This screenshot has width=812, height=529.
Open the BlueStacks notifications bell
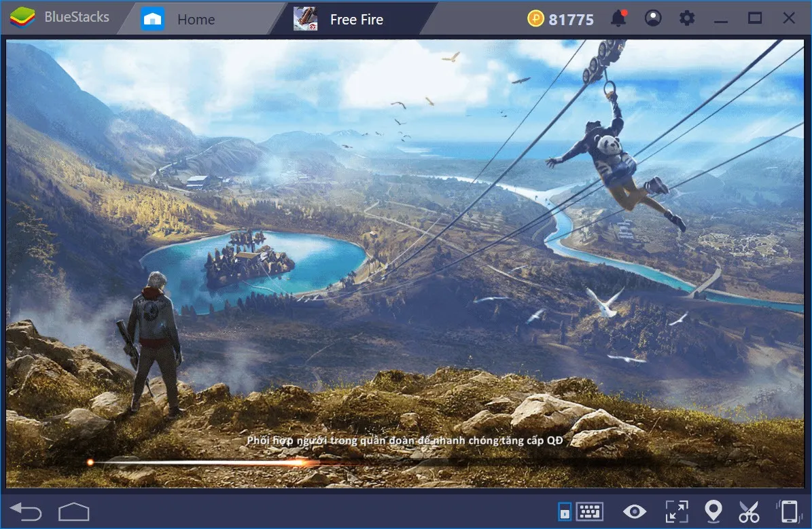[619, 18]
